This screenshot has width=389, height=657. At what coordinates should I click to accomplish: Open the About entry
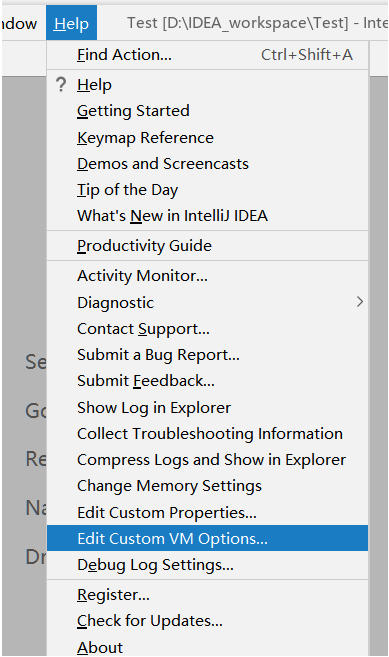click(x=207, y=647)
